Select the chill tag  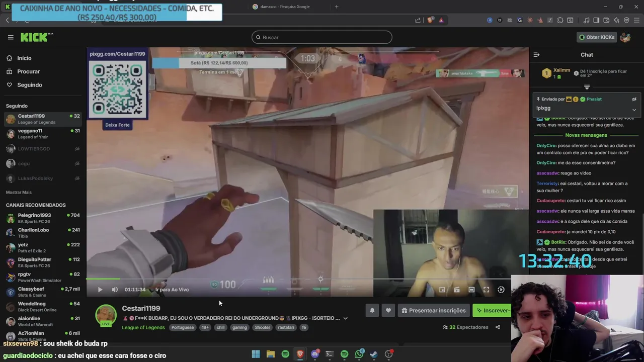(220, 327)
